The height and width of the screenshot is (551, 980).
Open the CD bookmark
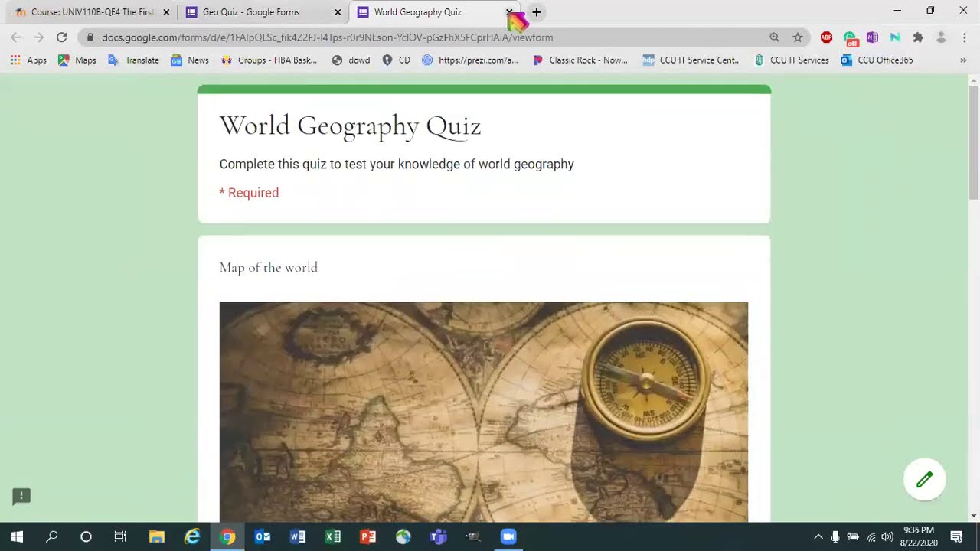(397, 60)
